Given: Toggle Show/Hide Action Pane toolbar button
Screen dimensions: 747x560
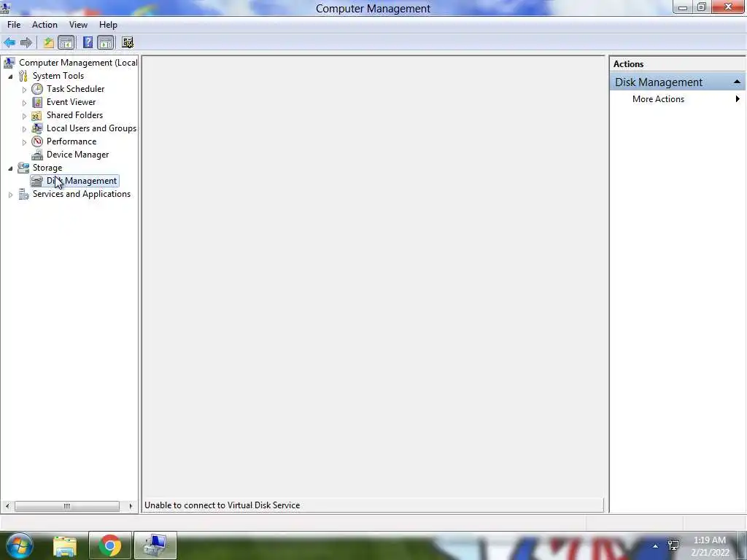Looking at the screenshot, I should click(x=105, y=43).
